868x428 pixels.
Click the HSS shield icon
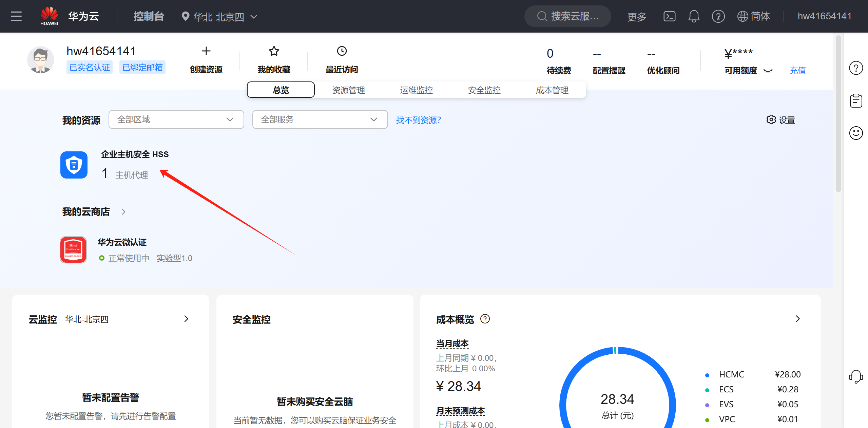click(x=74, y=165)
